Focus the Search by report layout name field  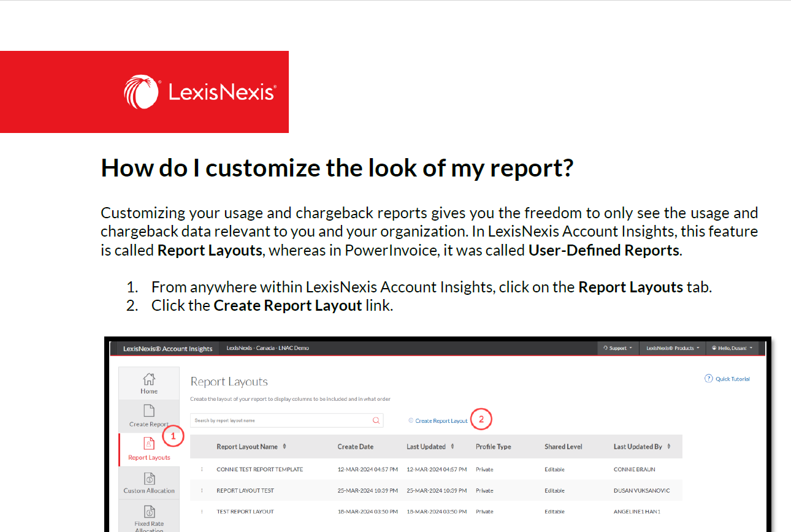[x=286, y=420]
